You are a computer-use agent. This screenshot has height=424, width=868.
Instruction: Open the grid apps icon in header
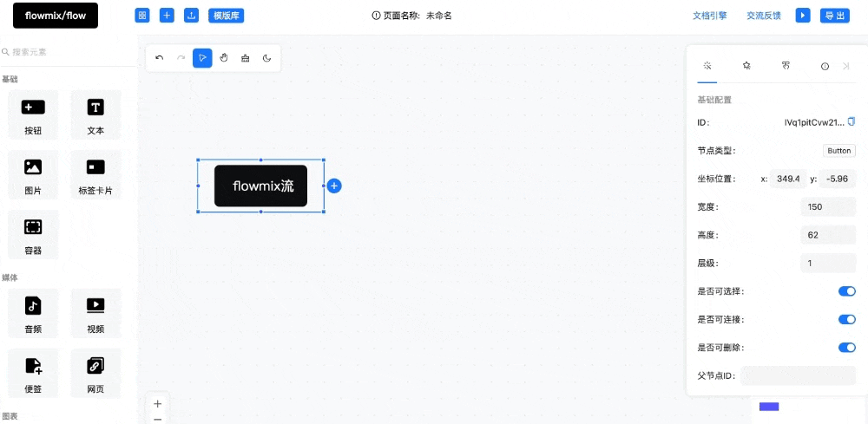(x=142, y=16)
